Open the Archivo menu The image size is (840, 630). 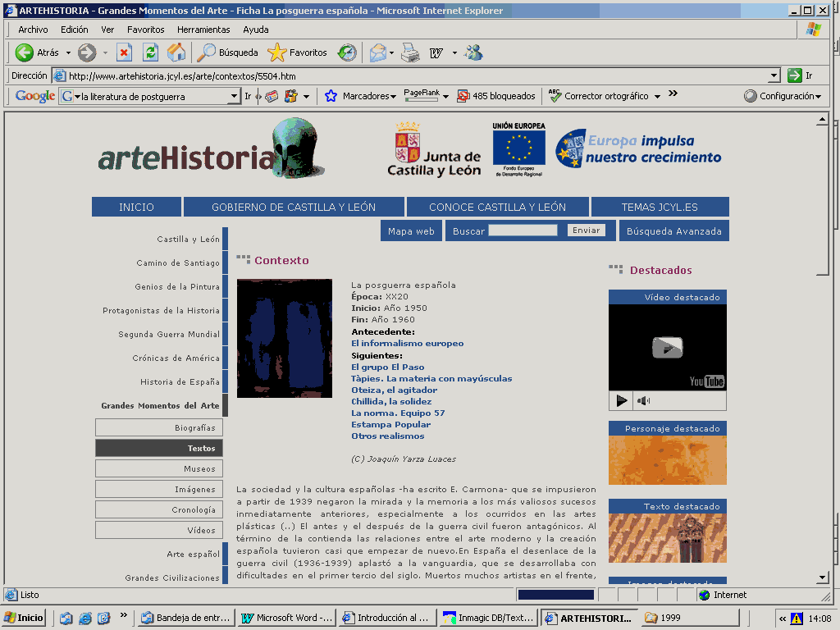point(33,30)
